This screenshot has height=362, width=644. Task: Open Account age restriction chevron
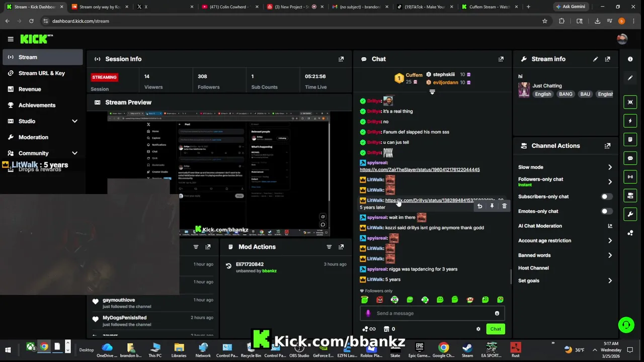610,240
